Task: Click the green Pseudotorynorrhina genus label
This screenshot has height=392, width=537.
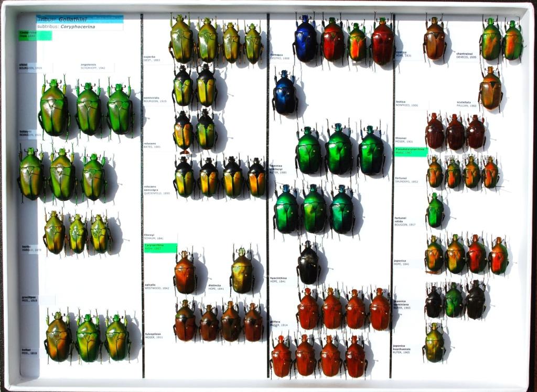Action: point(411,151)
